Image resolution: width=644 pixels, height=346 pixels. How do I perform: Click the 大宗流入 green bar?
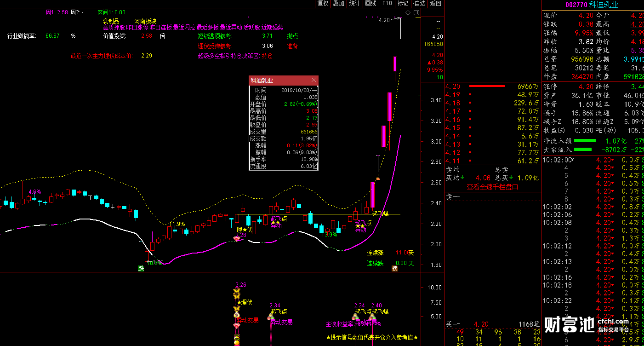coord(583,150)
